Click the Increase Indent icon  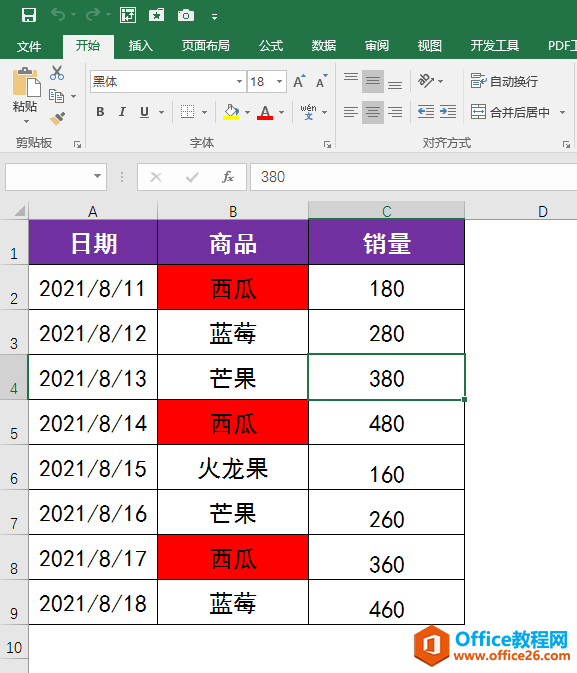448,112
